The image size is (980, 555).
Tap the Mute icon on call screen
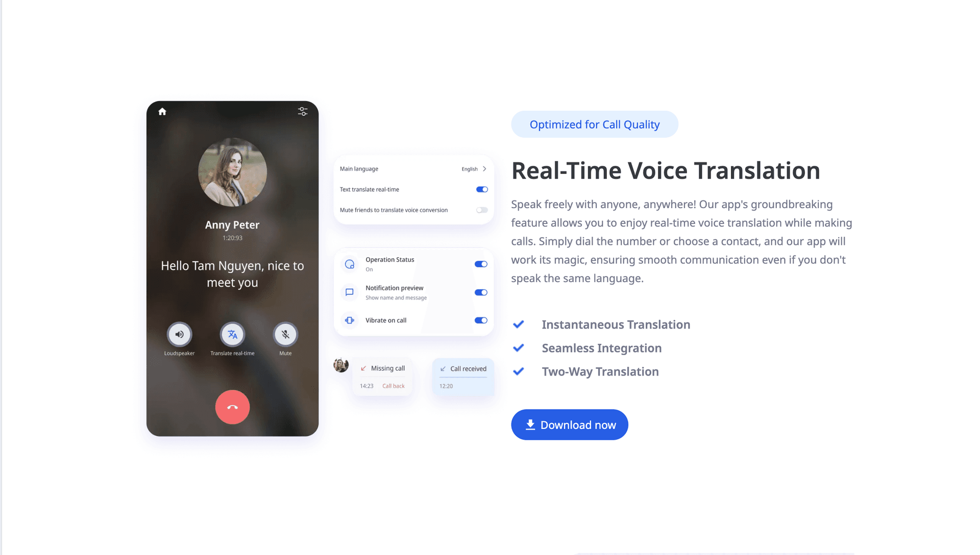285,334
